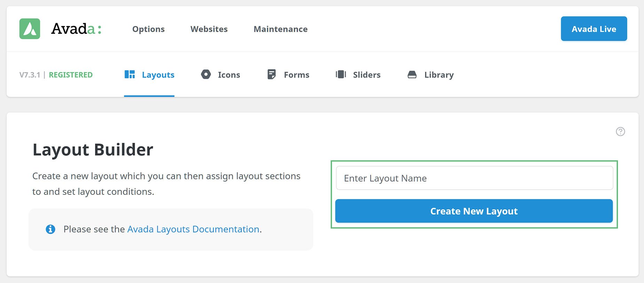The image size is (644, 283).
Task: Click the Forms document icon
Action: 272,74
